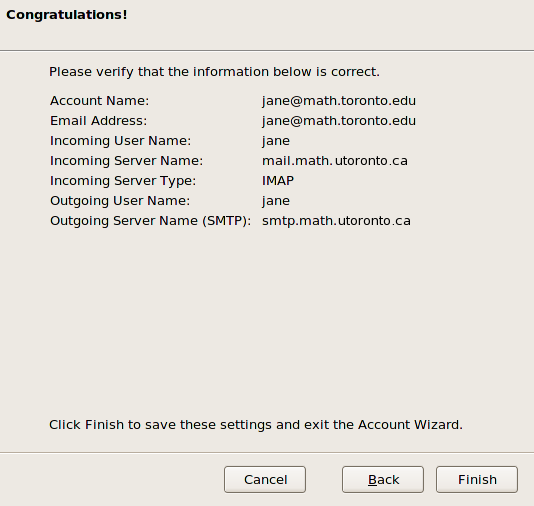The width and height of the screenshot is (534, 506).
Task: Click the Email Address value text
Action: click(x=339, y=121)
